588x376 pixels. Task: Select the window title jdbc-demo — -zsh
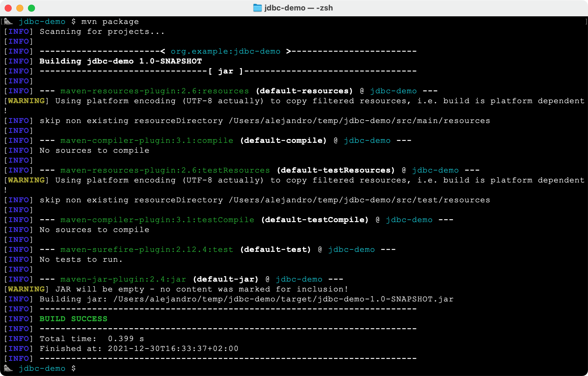point(298,8)
